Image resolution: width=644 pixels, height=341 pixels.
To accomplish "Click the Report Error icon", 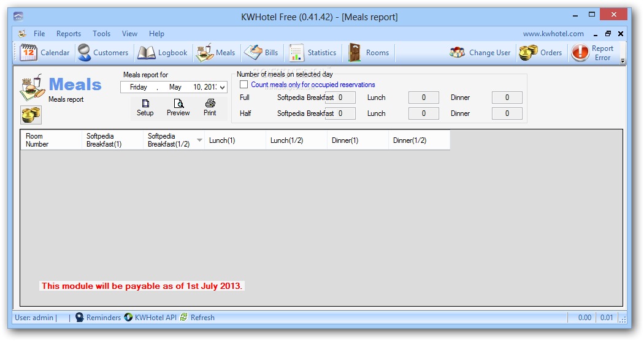I will [580, 53].
